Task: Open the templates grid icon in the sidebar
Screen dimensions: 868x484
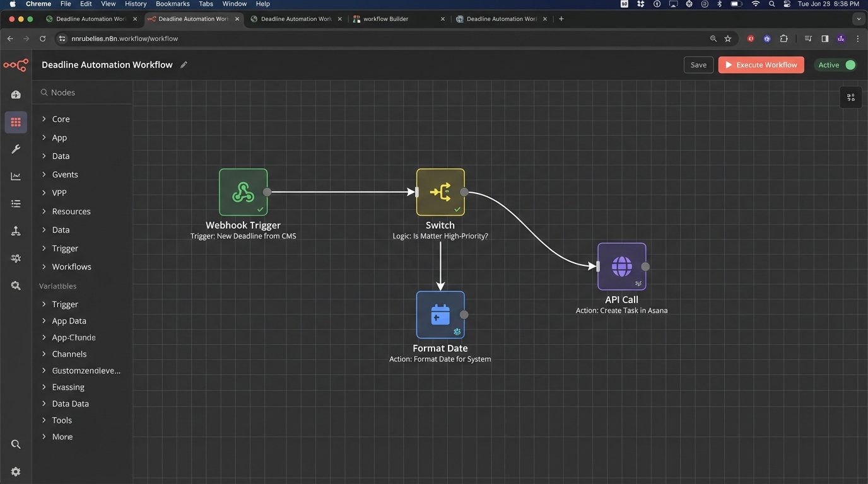Action: pyautogui.click(x=15, y=122)
